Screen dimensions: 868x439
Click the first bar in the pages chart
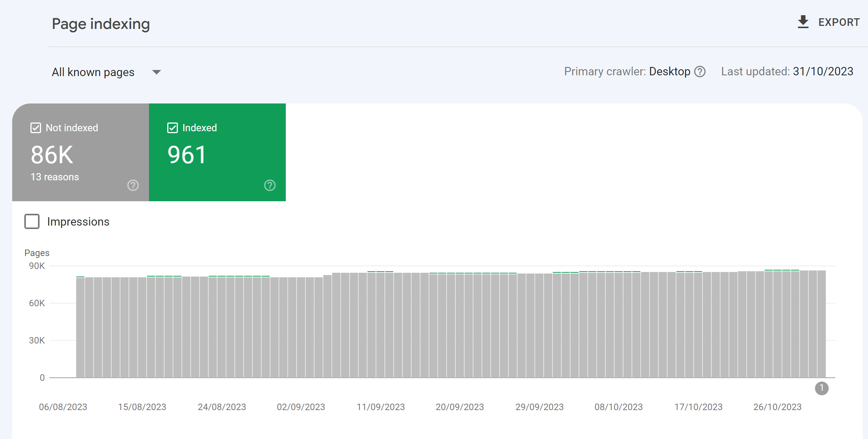click(80, 327)
